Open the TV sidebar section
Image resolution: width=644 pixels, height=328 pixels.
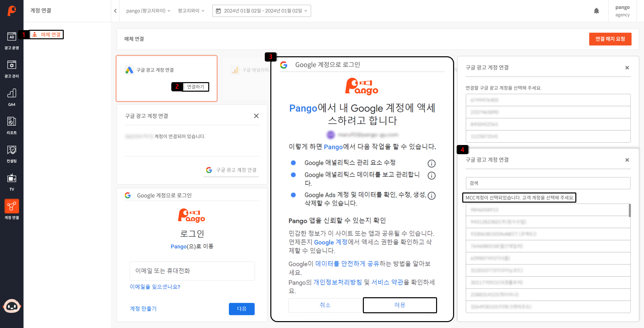[x=12, y=182]
